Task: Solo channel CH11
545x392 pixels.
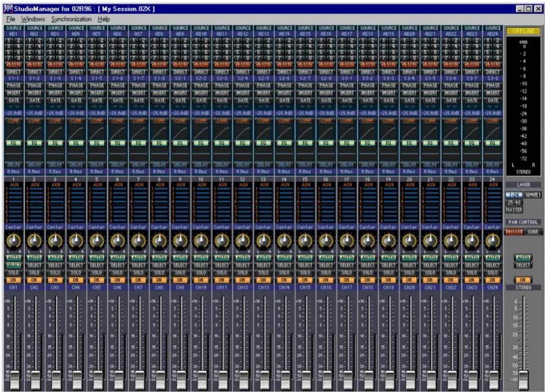Action: click(222, 272)
